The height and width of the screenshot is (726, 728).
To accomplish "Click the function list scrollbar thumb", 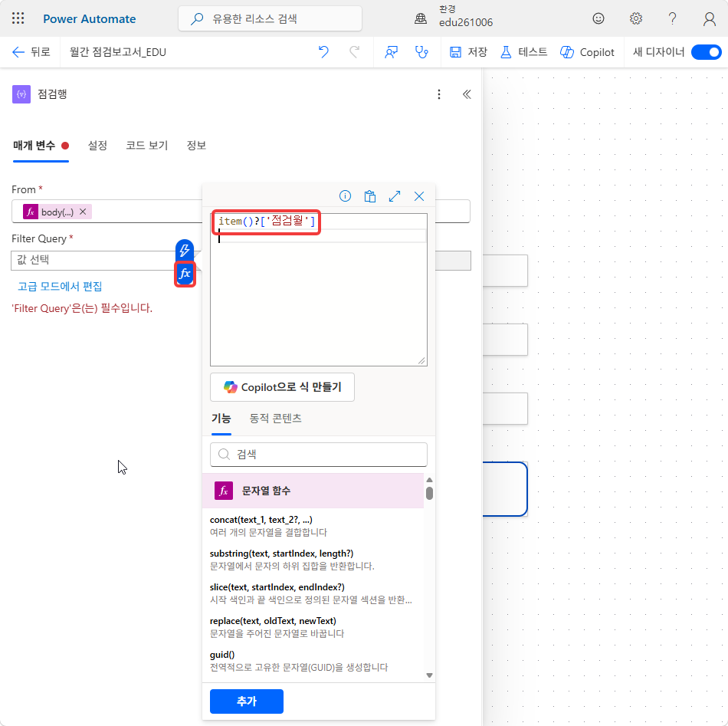I will tap(429, 493).
